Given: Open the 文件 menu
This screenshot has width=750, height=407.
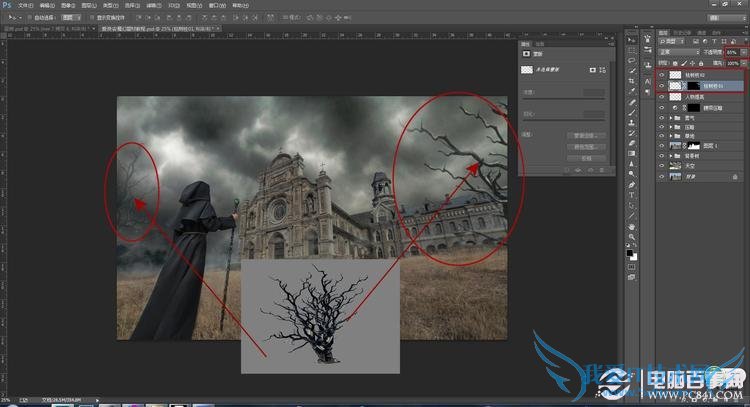Looking at the screenshot, I should click(25, 5).
